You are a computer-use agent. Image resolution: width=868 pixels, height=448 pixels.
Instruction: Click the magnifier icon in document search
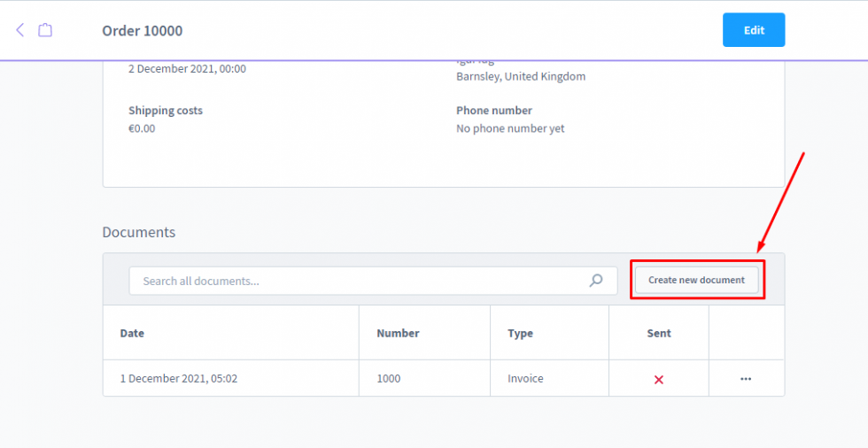pyautogui.click(x=596, y=281)
